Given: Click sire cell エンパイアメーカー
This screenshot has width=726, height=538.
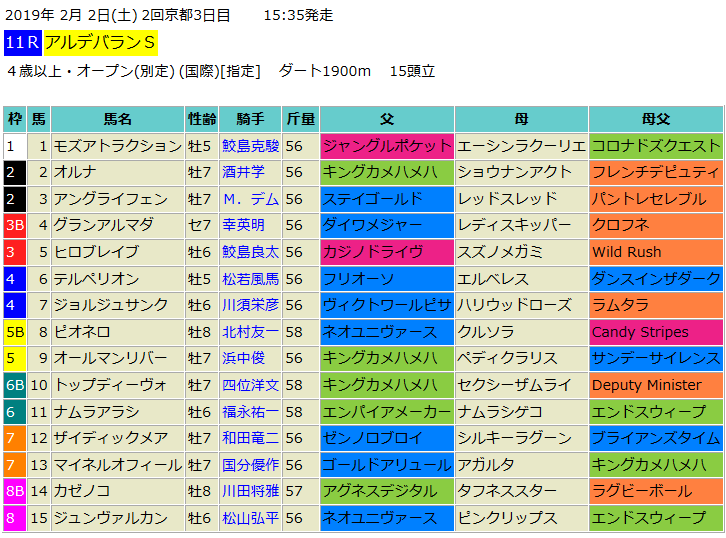Looking at the screenshot, I should [387, 412].
